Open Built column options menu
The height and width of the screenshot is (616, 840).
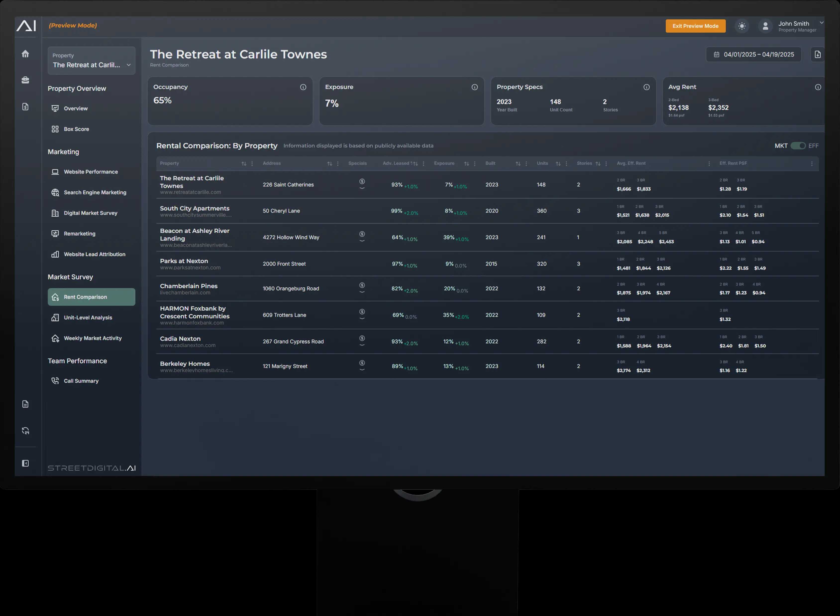point(526,164)
